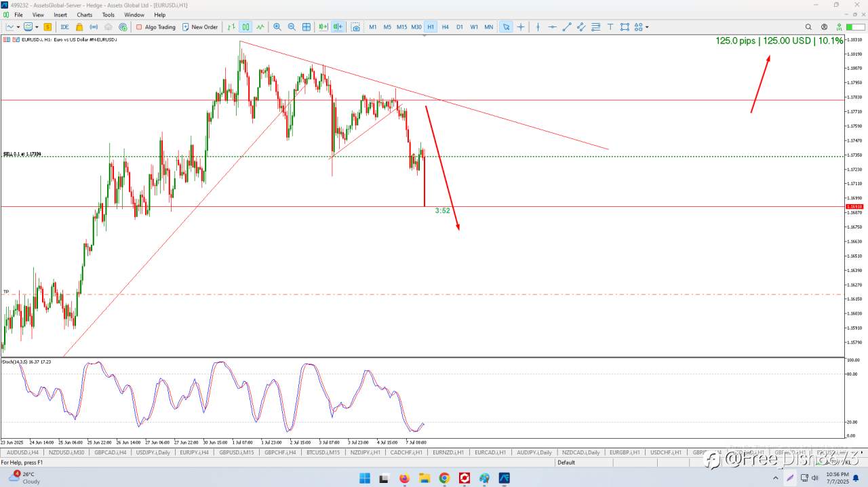Click the tile windows grid icon
The height and width of the screenshot is (487, 868).
click(307, 27)
